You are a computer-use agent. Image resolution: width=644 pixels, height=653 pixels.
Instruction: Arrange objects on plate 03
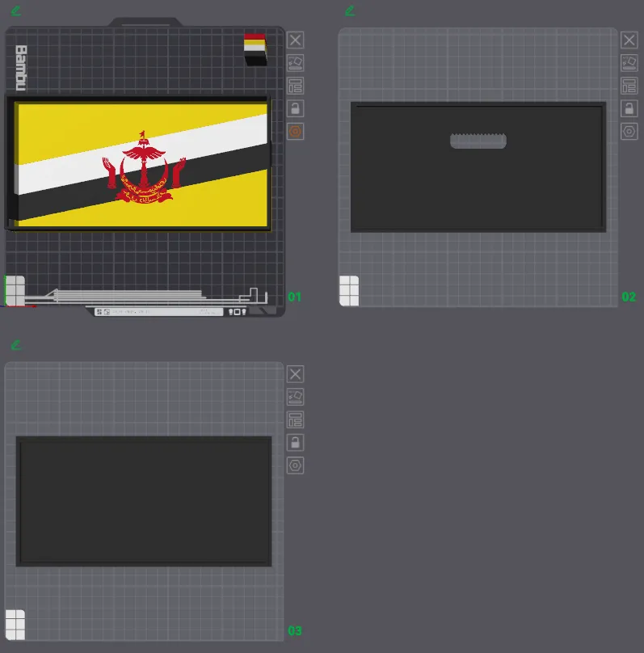tap(295, 419)
